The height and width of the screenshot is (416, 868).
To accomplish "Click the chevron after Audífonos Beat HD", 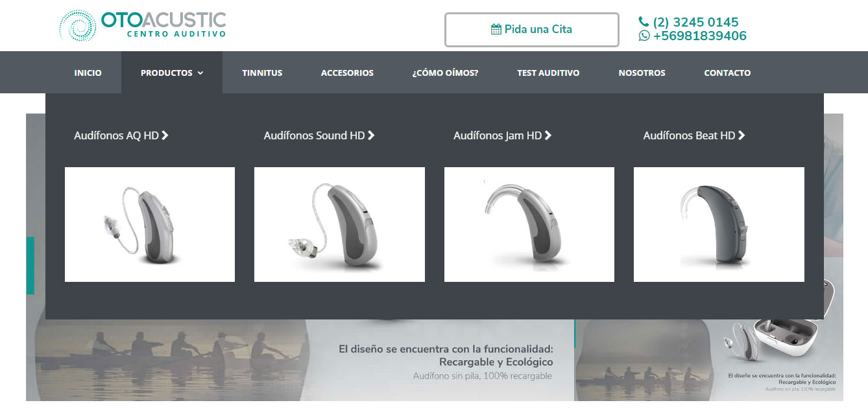I will pos(741,135).
